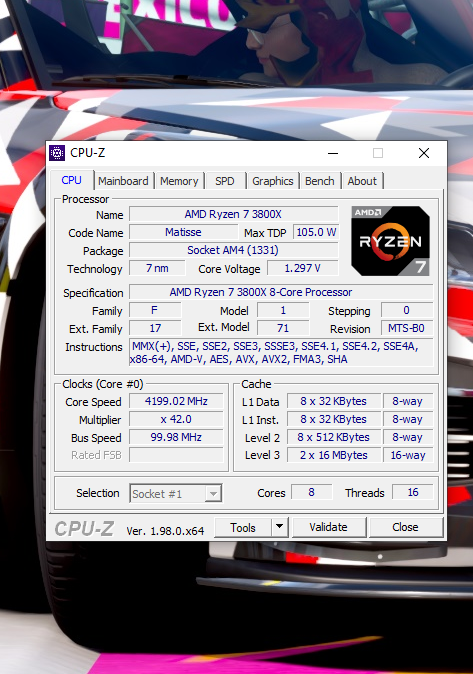Viewport: 473px width, 674px height.
Task: Go to the Bench tab
Action: pos(319,181)
